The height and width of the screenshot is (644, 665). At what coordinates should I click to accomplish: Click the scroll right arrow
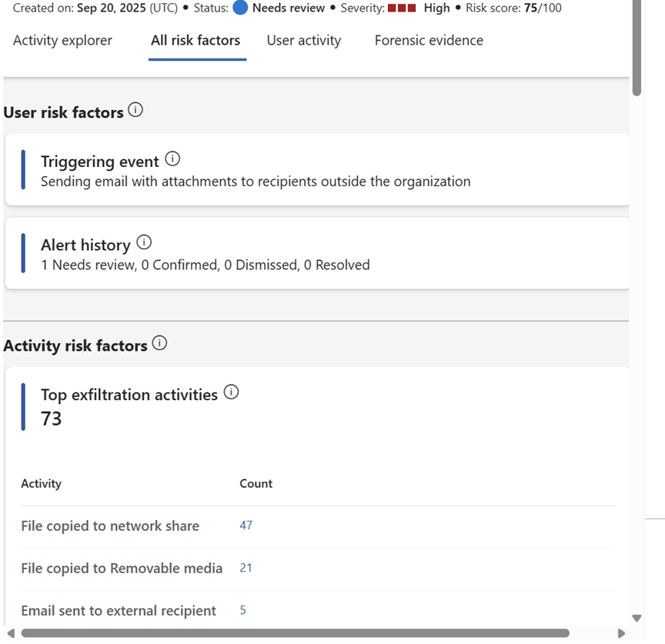(x=622, y=633)
